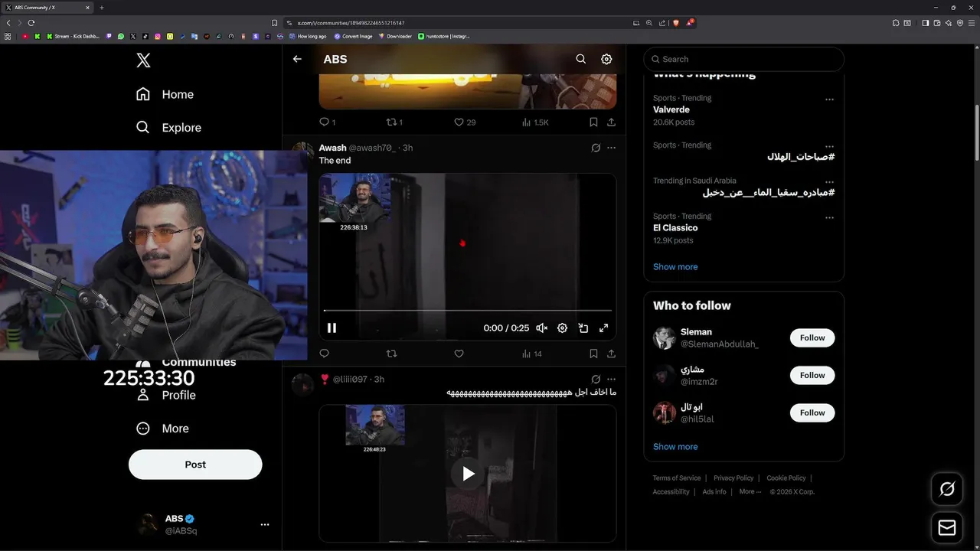Seek on the 'The end' video progress bar
Image resolution: width=980 pixels, height=551 pixels.
tap(467, 311)
